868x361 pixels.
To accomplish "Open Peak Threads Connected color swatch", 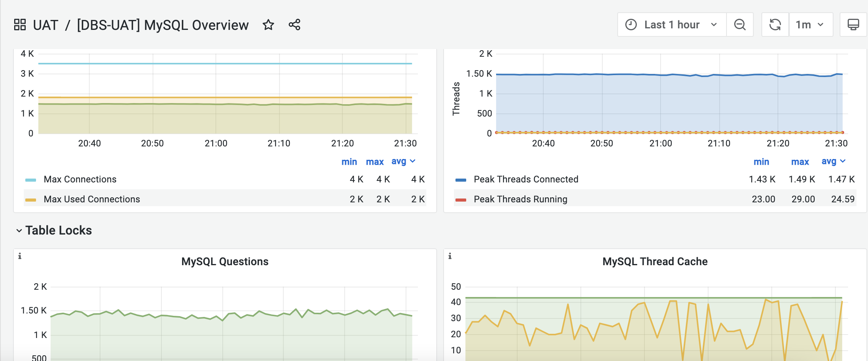I will tap(461, 180).
